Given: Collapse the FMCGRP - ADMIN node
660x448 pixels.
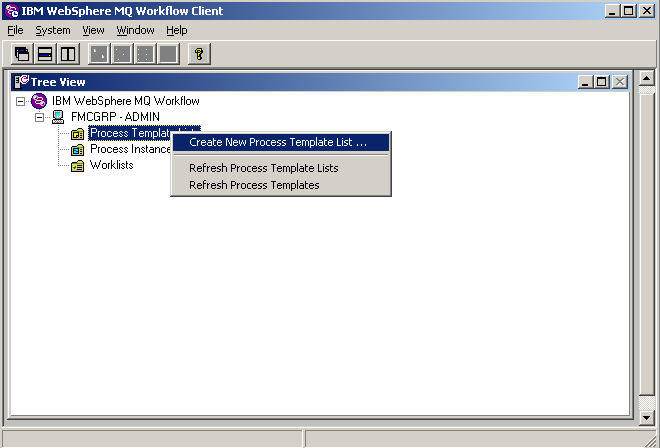Looking at the screenshot, I should (x=40, y=117).
